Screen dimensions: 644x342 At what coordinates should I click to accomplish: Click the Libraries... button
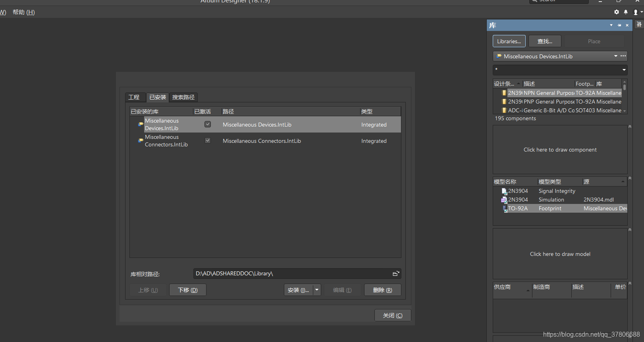pyautogui.click(x=509, y=41)
